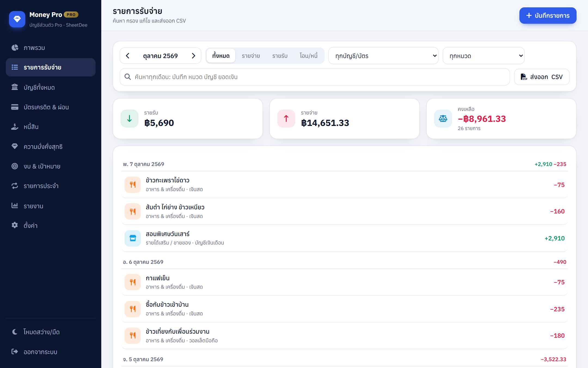Click the บันทึกรายการ button

[x=548, y=16]
